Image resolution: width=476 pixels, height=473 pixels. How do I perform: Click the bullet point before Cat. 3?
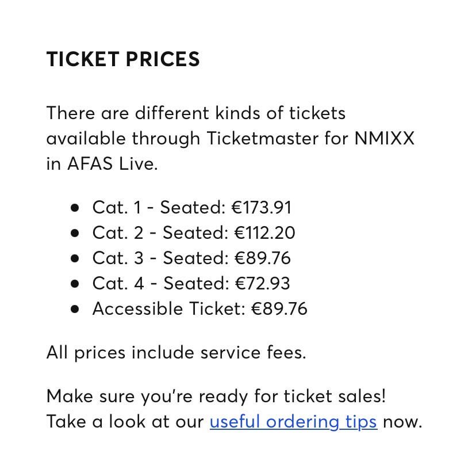[x=75, y=259]
